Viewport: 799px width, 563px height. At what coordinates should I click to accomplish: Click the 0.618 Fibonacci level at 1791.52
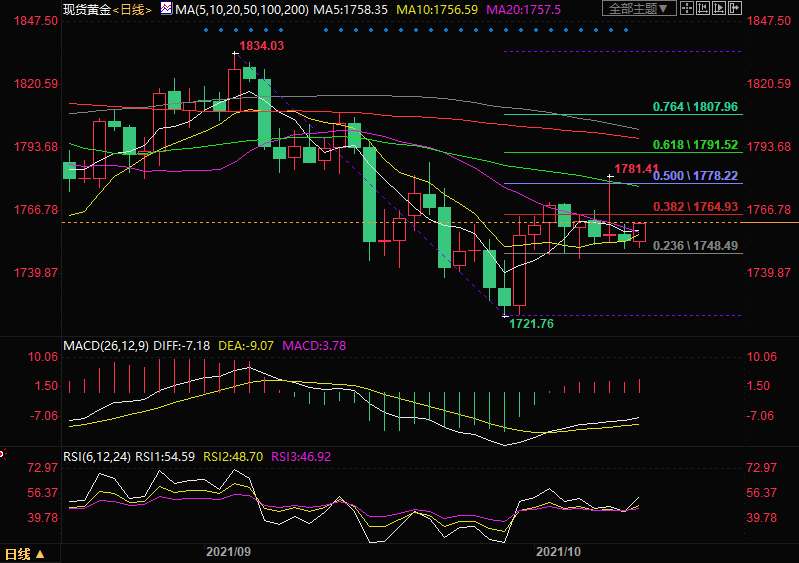(x=694, y=145)
